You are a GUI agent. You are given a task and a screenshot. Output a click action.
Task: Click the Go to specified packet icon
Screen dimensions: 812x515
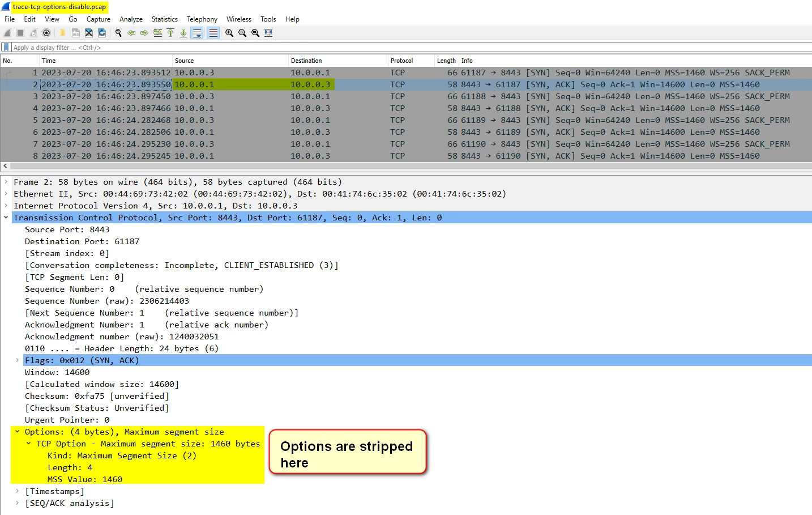click(x=157, y=33)
